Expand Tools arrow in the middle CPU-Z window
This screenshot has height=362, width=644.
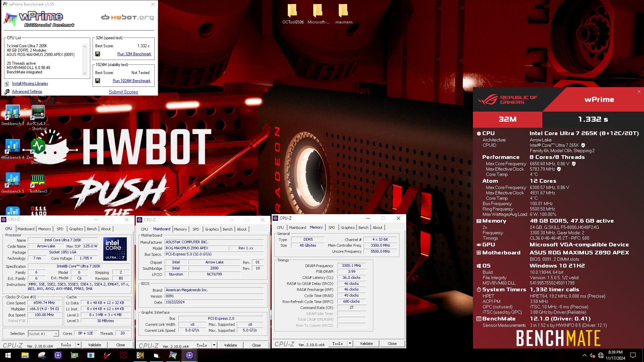[214, 345]
